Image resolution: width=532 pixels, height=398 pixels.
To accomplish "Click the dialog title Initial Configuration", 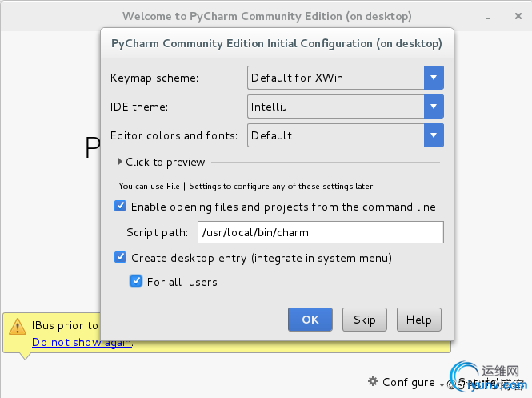I will pyautogui.click(x=277, y=43).
